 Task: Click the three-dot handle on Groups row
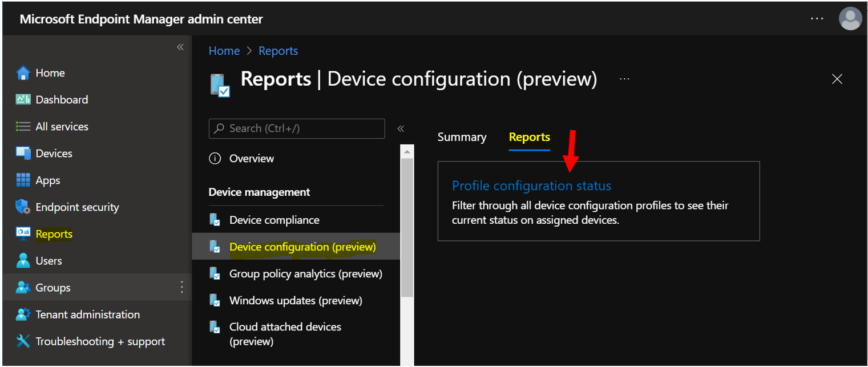pos(182,287)
